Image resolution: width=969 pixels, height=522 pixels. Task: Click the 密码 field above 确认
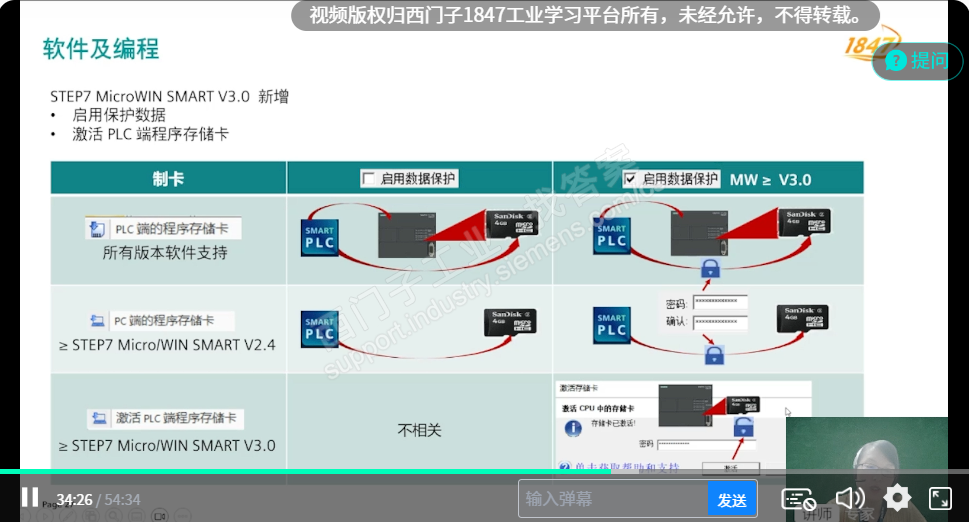point(720,301)
